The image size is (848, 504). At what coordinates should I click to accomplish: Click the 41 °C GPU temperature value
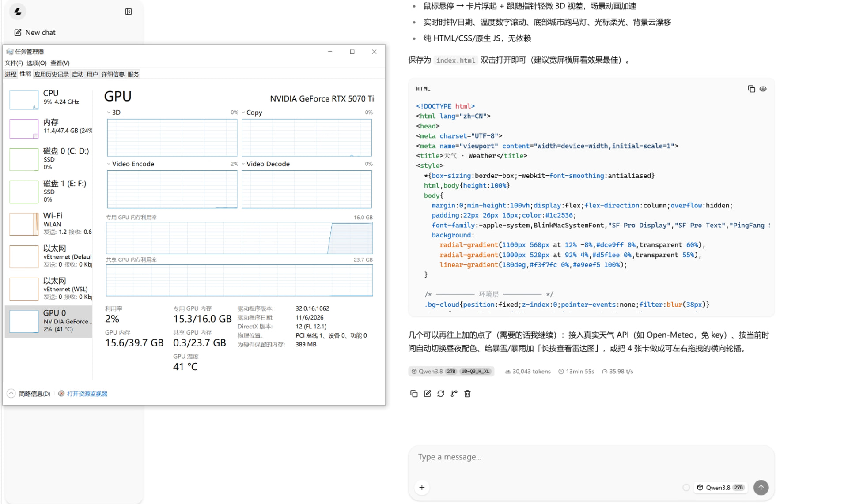[x=185, y=367]
